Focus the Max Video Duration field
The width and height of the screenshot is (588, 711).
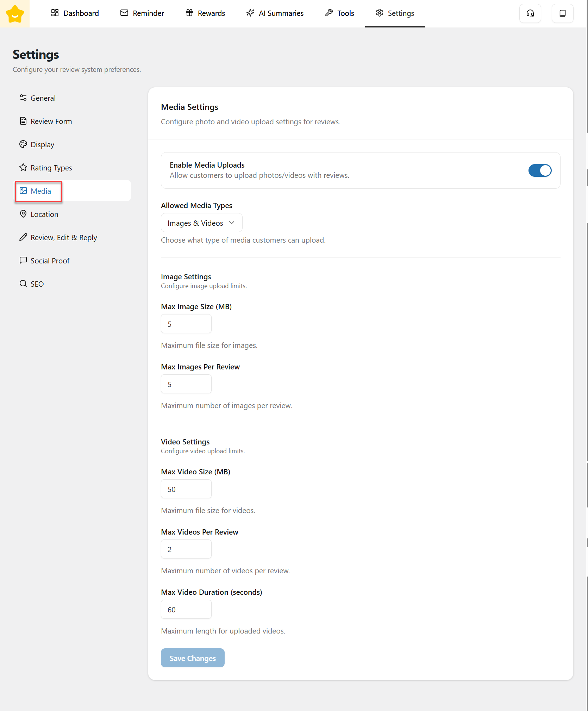(x=186, y=610)
